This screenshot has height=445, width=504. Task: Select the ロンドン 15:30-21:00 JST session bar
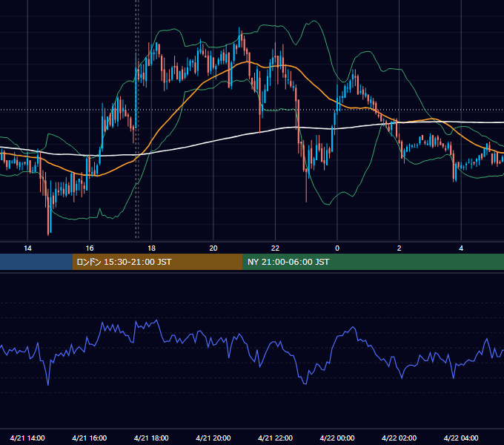point(157,262)
